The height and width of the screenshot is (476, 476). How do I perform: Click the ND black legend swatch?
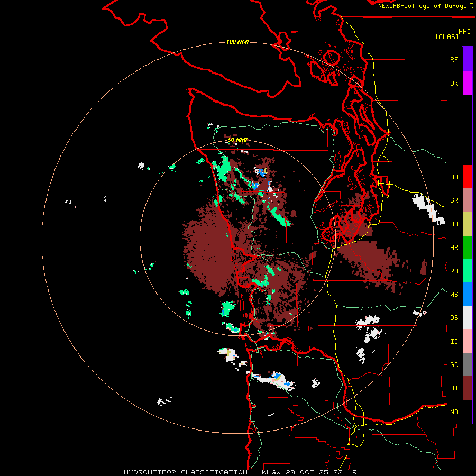pos(467,411)
